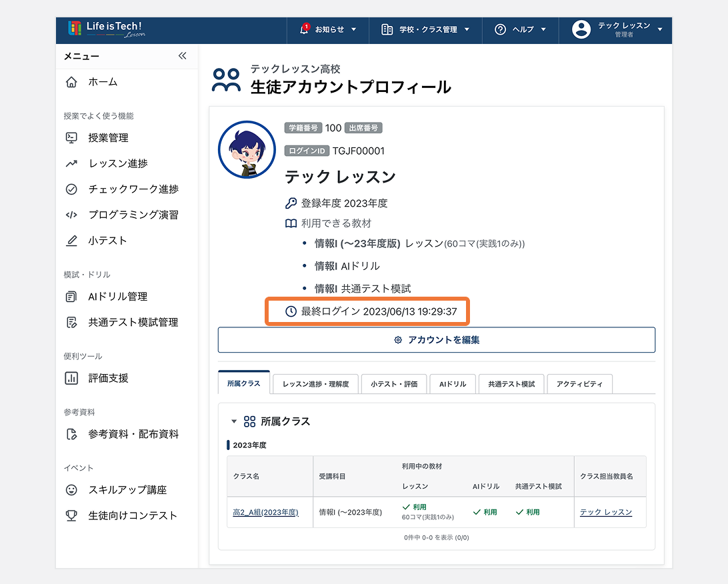Image resolution: width=728 pixels, height=584 pixels.
Task: Click the 学籍番号 label badge
Action: click(x=303, y=127)
